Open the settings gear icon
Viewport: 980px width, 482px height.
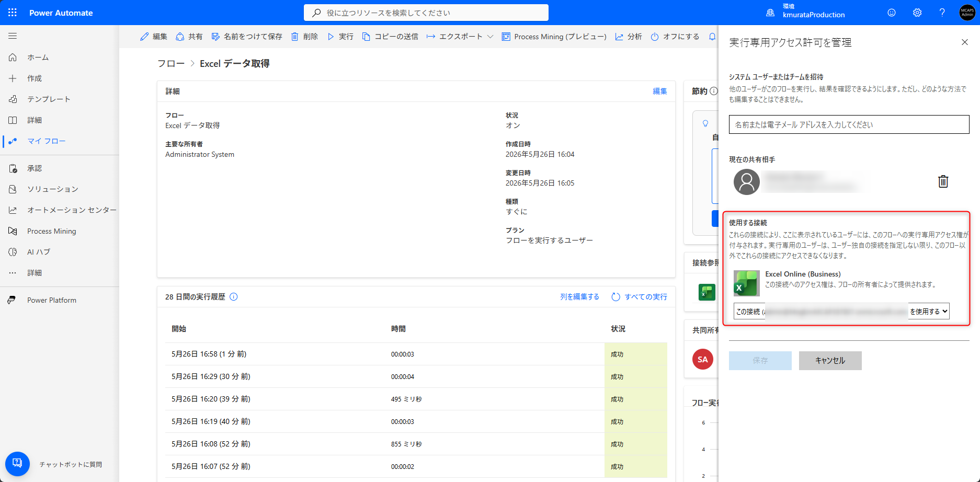point(917,13)
